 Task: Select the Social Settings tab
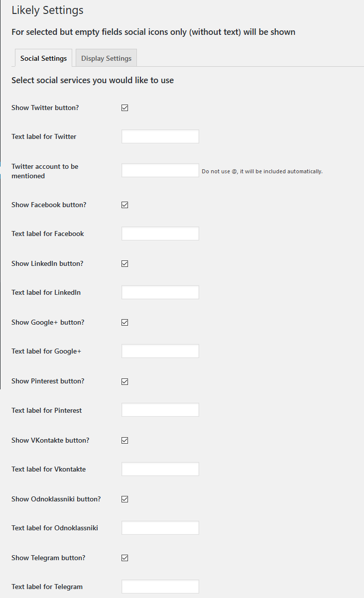point(44,58)
